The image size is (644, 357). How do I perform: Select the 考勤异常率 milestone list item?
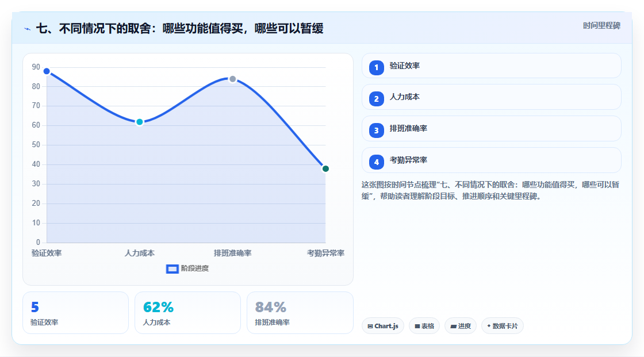tap(491, 160)
